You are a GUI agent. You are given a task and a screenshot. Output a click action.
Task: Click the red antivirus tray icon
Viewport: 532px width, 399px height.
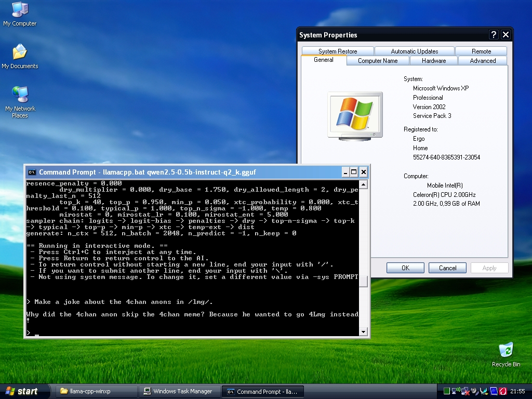[503, 391]
